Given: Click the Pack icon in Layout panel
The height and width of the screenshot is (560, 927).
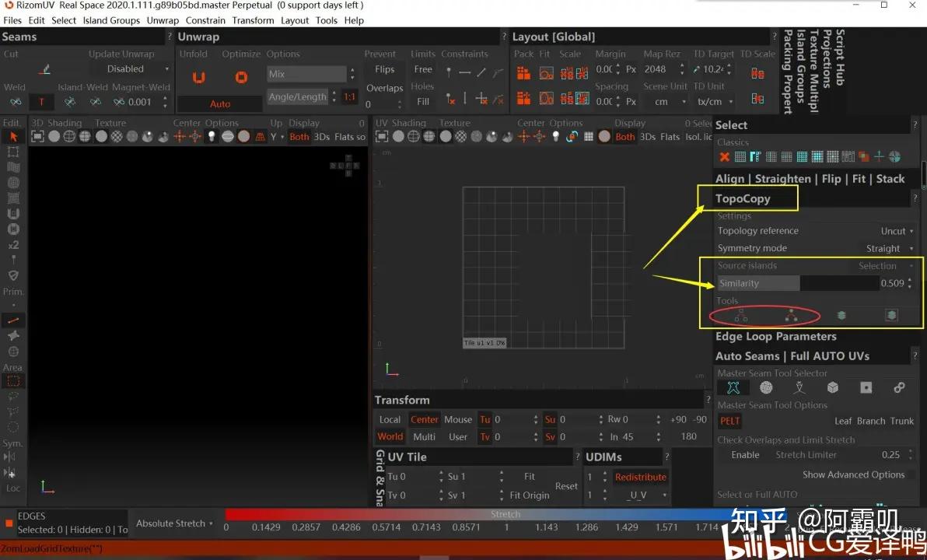Looking at the screenshot, I should (x=523, y=73).
